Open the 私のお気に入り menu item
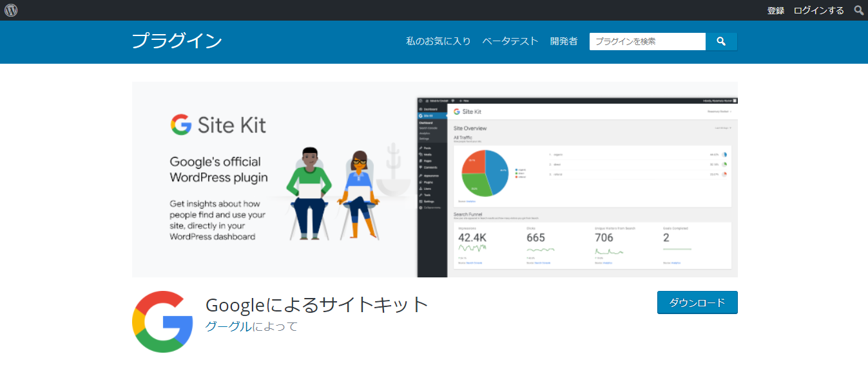The width and height of the screenshot is (868, 372). pyautogui.click(x=438, y=41)
